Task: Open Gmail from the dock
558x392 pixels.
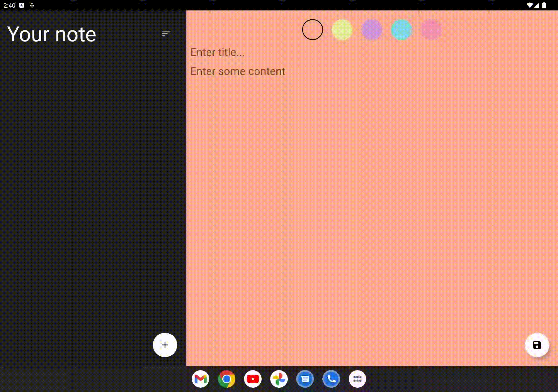Action: point(201,379)
